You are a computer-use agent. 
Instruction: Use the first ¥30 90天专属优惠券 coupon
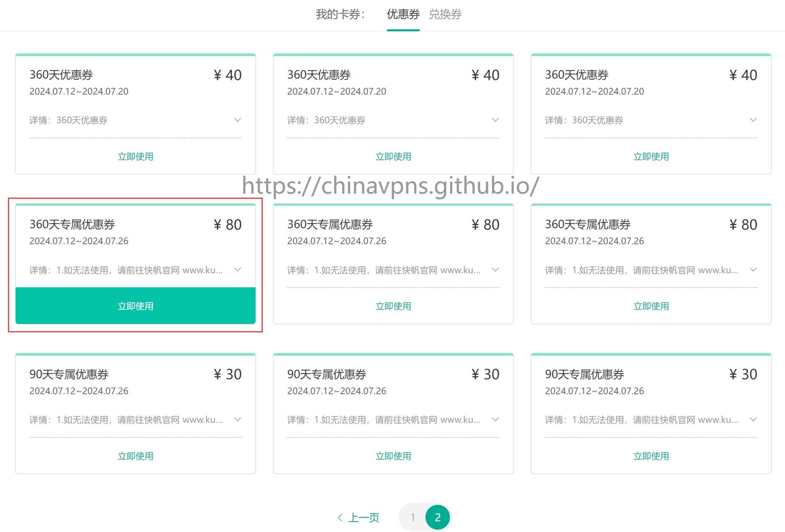(x=135, y=456)
